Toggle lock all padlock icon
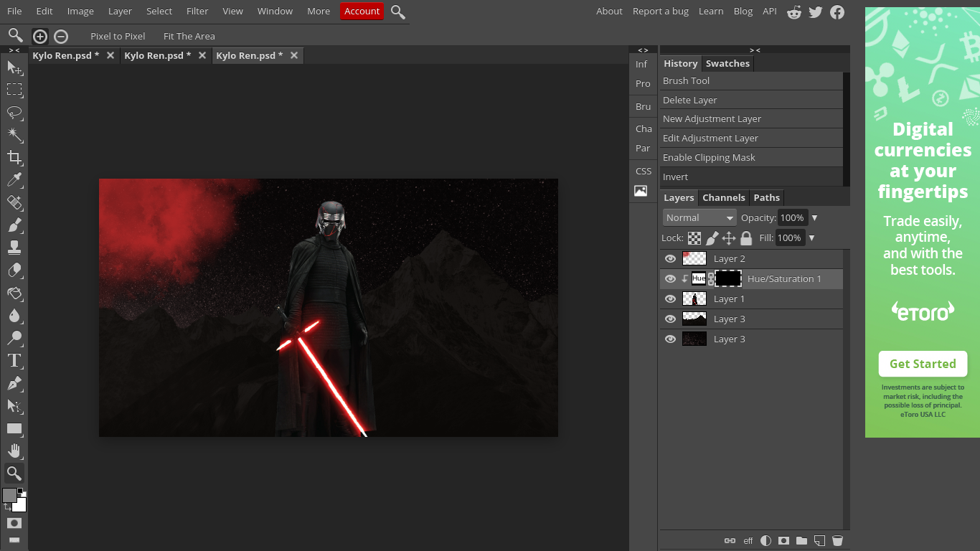The width and height of the screenshot is (980, 551). (746, 238)
